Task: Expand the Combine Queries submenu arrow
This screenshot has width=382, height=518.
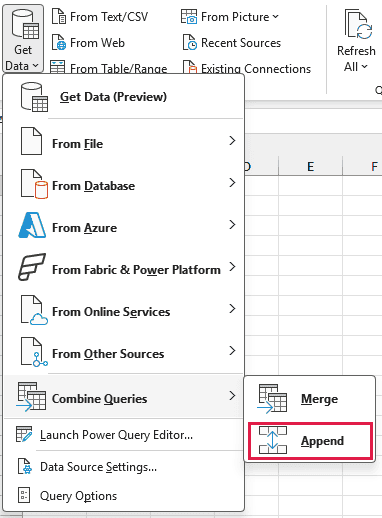Action: 232,396
